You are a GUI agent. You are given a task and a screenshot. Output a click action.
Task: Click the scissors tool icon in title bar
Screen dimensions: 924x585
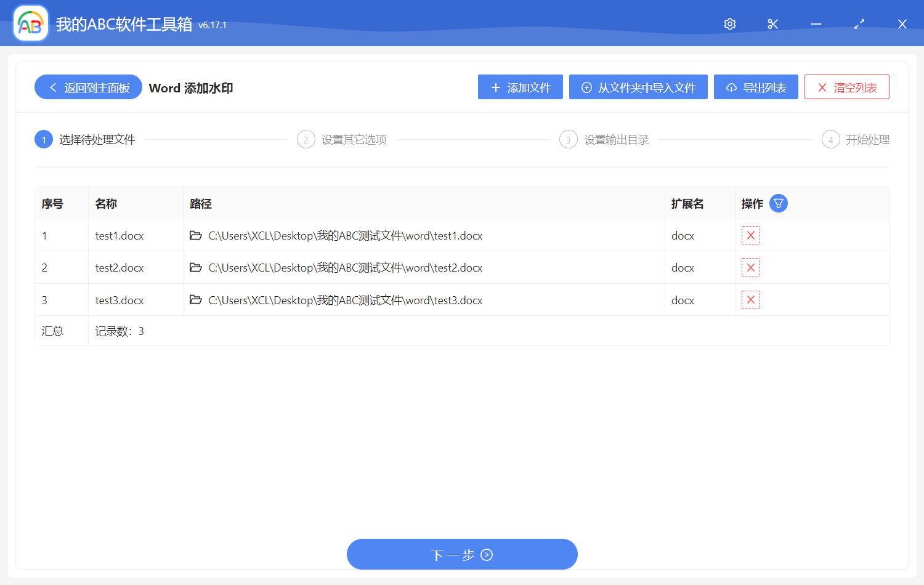coord(772,24)
